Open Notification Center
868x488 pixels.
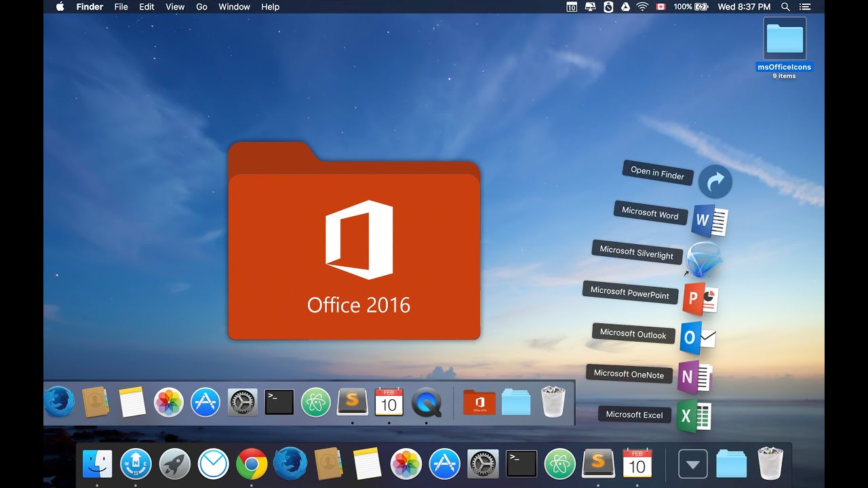(806, 7)
